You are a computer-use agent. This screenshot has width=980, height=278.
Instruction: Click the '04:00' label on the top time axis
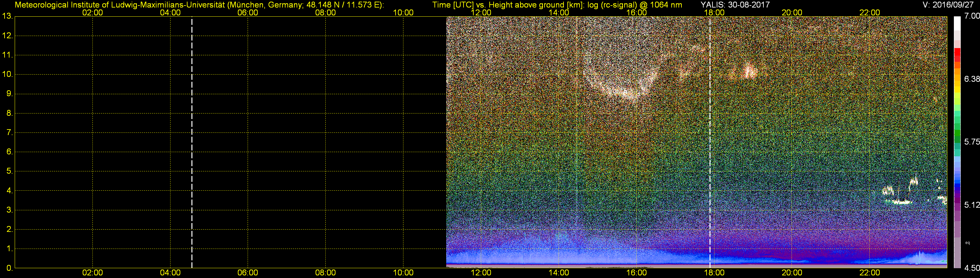170,12
